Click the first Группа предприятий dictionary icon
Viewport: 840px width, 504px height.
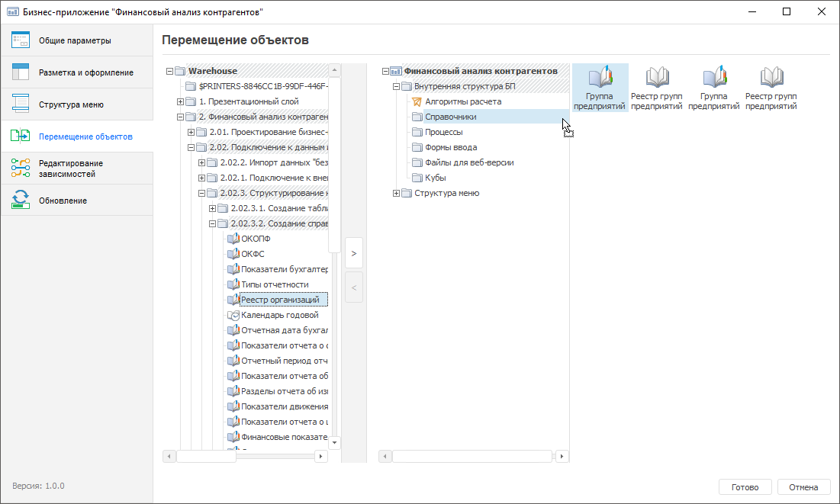[600, 77]
